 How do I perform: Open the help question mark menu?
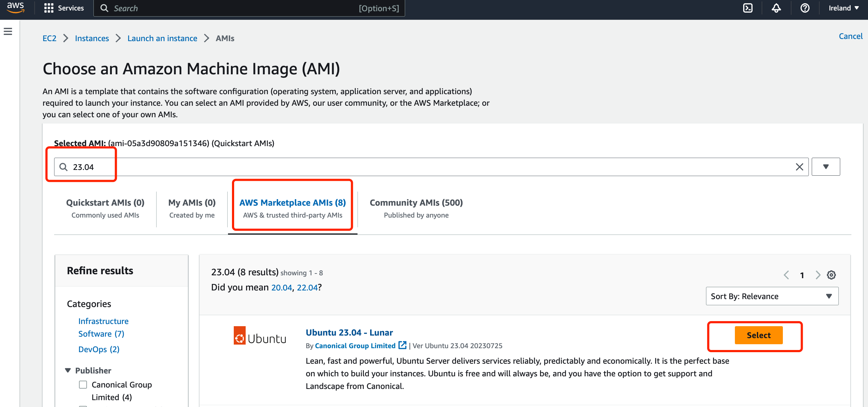pos(805,8)
